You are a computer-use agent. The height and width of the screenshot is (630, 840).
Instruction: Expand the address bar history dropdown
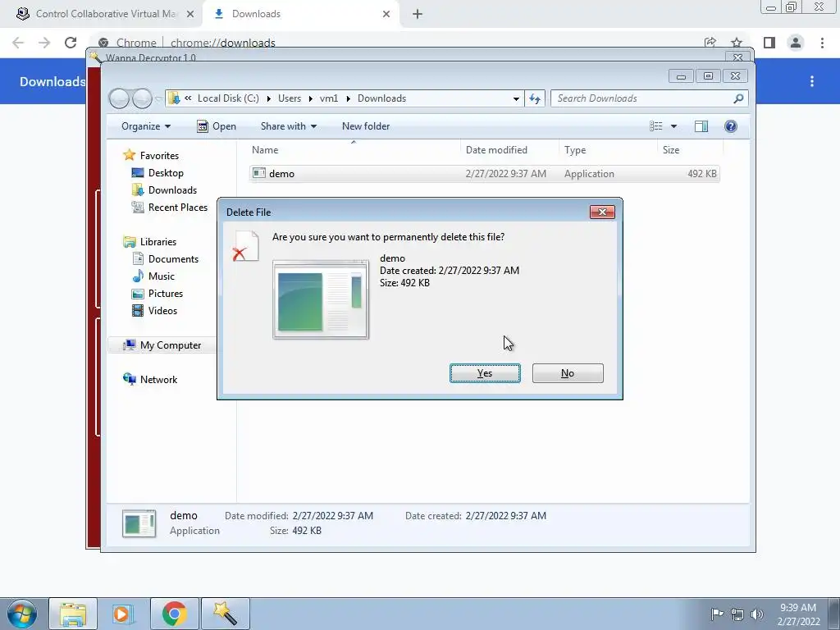(x=516, y=98)
